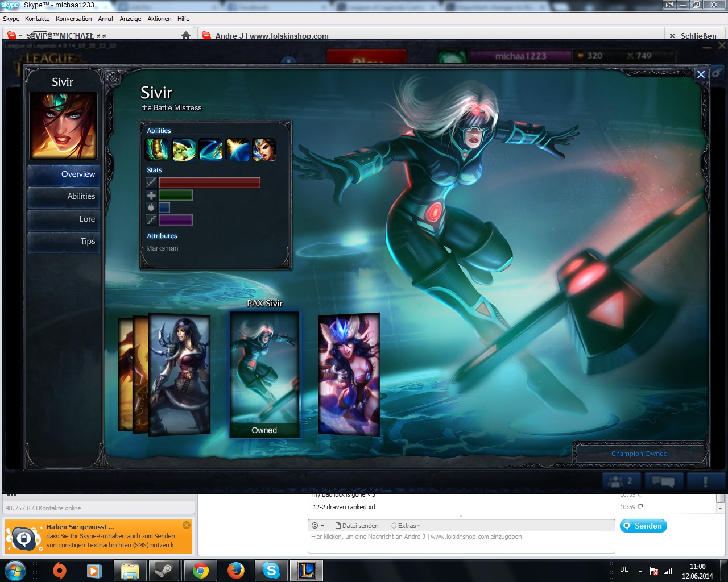The height and width of the screenshot is (582, 728).
Task: Click the ability power flame stat icon
Action: (151, 207)
